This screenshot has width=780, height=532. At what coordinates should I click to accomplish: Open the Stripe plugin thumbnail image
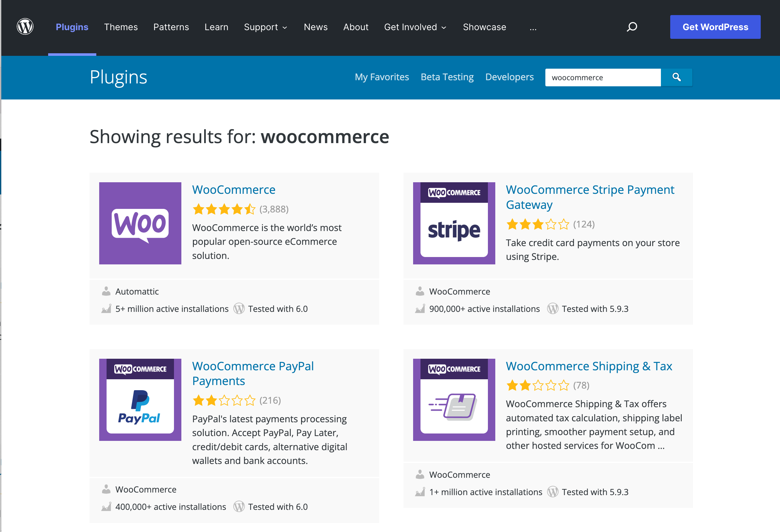pos(454,223)
